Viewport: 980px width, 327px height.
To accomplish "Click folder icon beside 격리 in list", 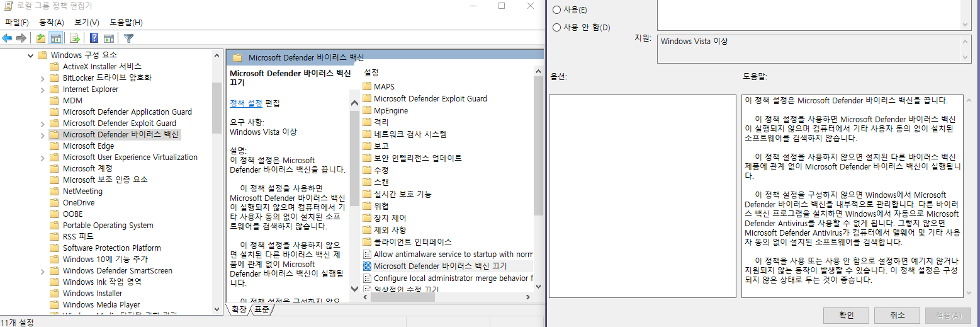I will click(x=368, y=122).
